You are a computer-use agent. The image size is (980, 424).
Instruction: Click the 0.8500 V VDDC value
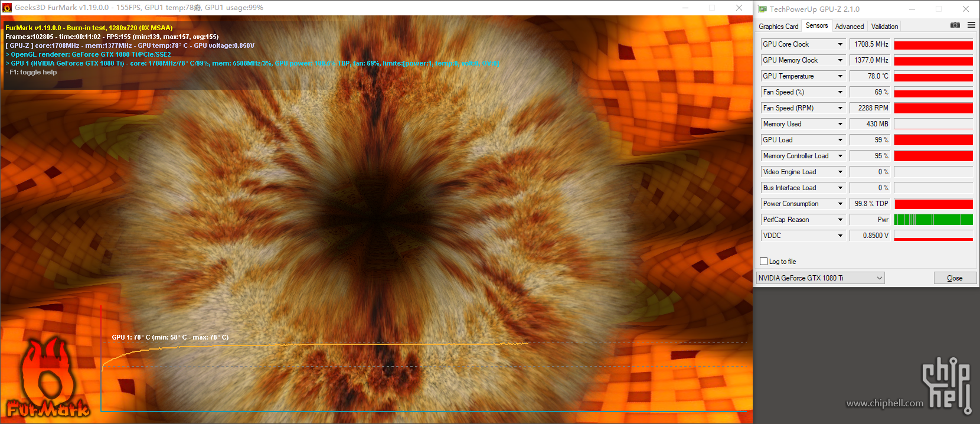tap(870, 236)
